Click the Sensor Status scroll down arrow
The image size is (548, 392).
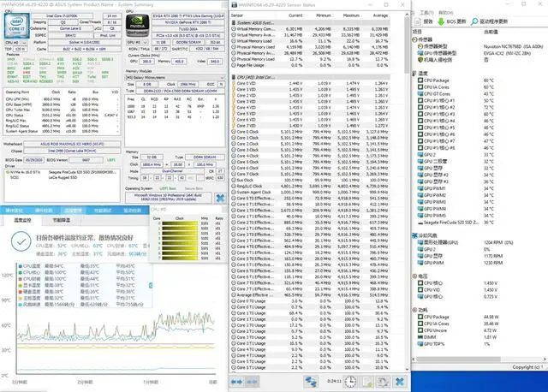pos(407,369)
